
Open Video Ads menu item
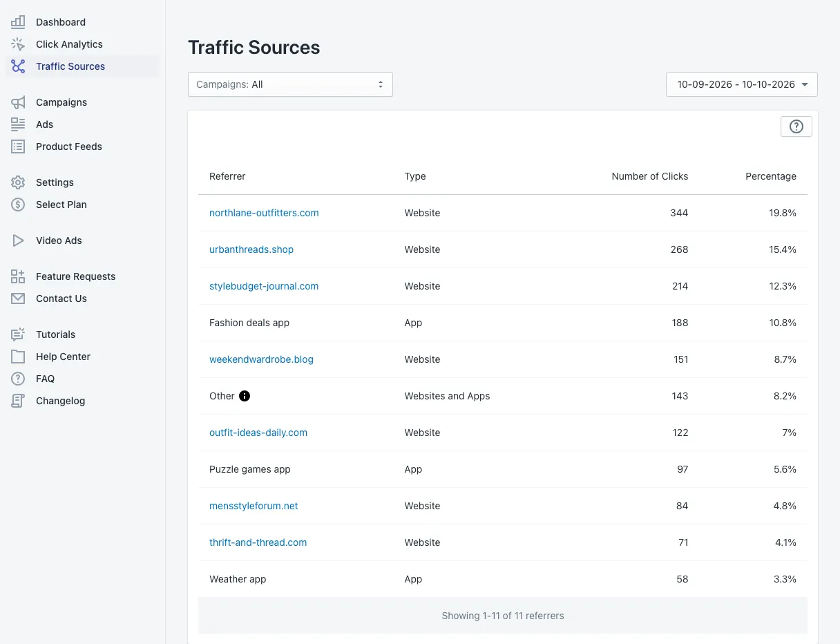pos(59,240)
